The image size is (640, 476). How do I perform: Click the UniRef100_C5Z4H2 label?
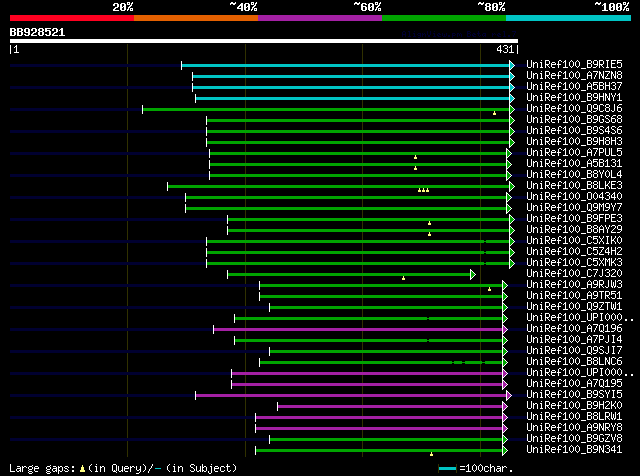pyautogui.click(x=574, y=252)
